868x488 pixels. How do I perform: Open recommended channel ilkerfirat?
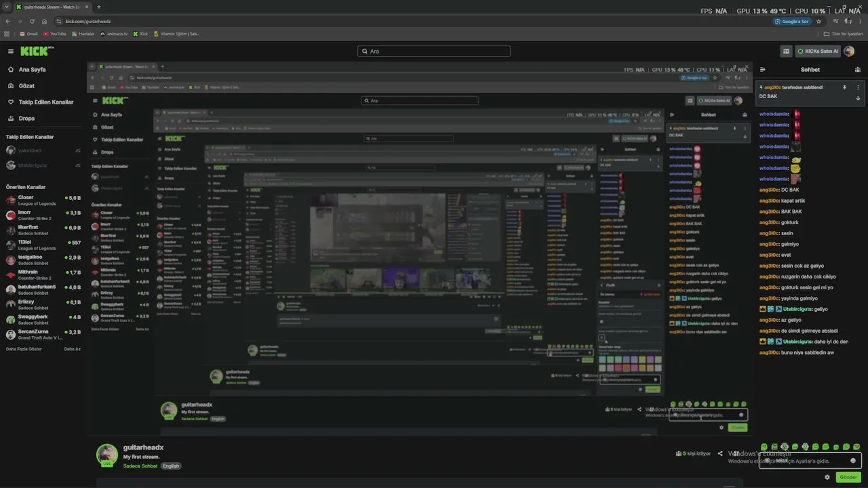pos(43,230)
